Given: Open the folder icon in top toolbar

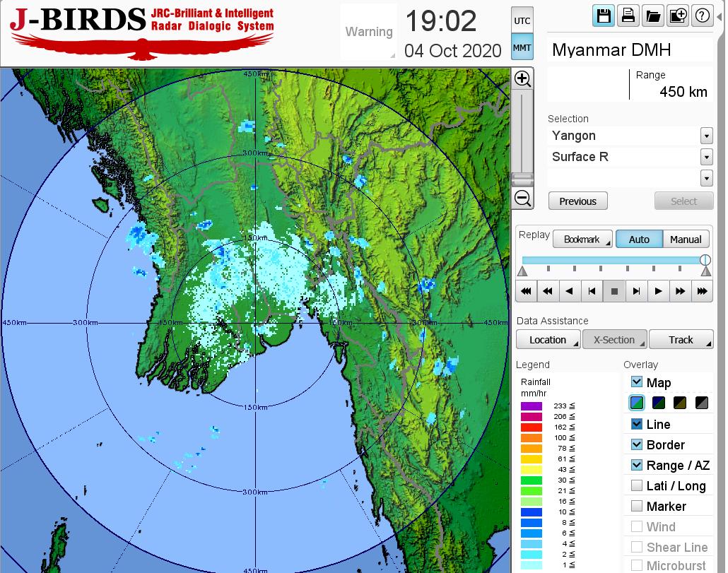Looking at the screenshot, I should click(x=652, y=16).
